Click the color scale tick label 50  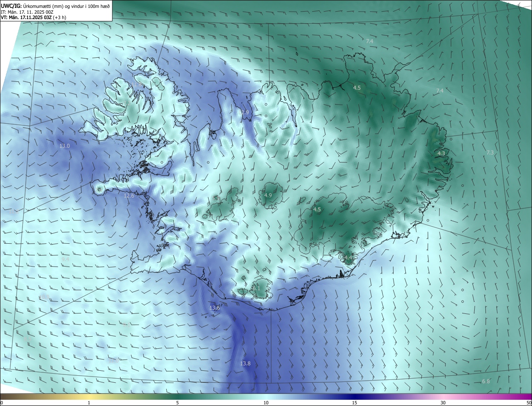click(529, 403)
